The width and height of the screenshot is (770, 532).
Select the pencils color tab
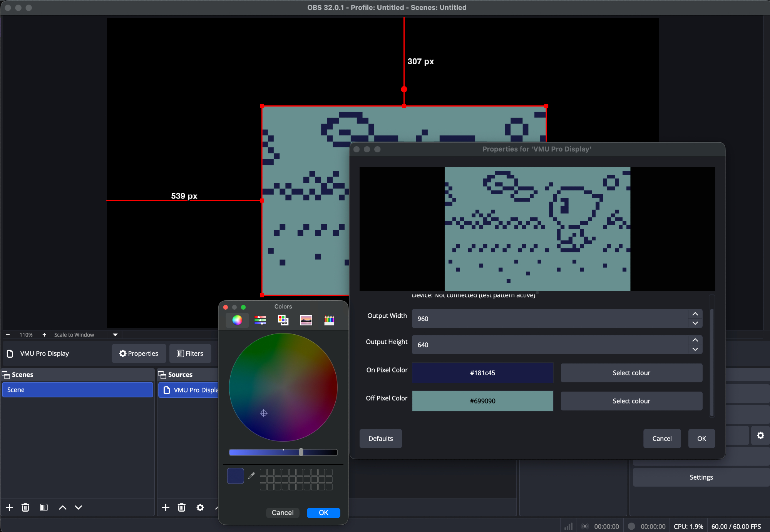pos(329,320)
